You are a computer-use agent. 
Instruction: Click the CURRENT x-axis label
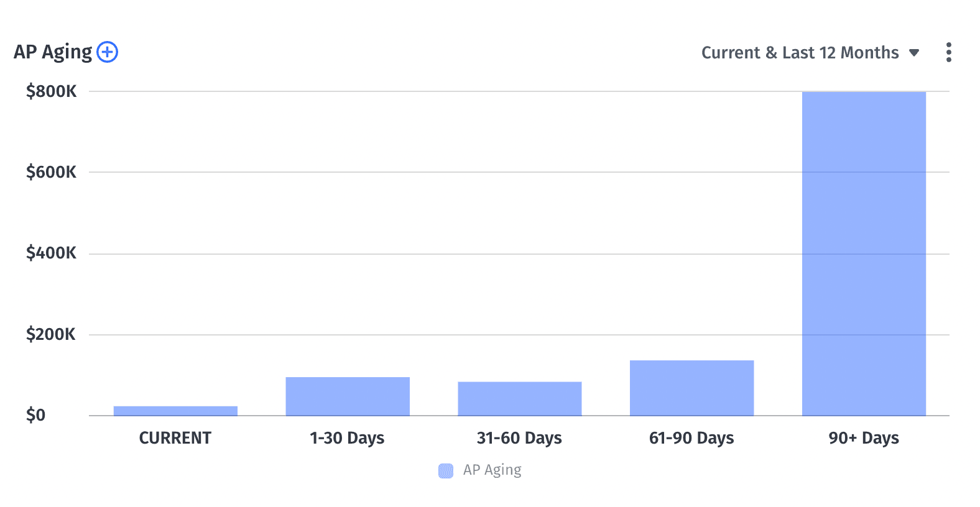[175, 439]
